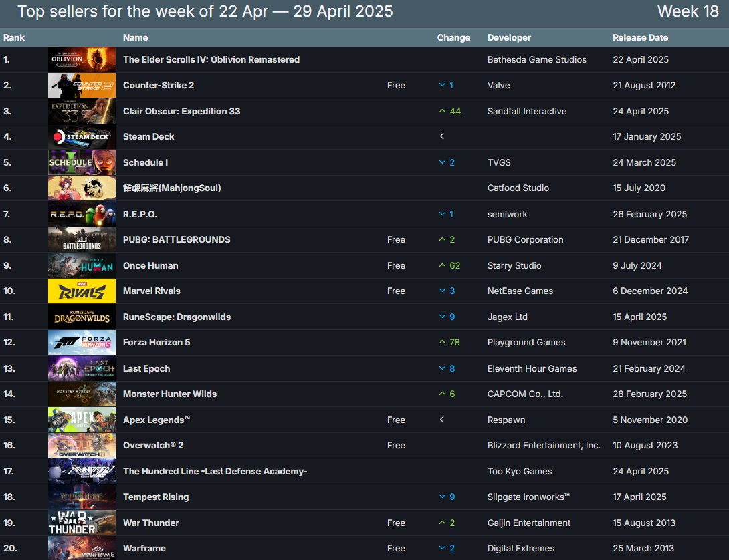Click the Marvel Rivals yellow logo
Viewport: 729px width, 560px height.
coord(82,291)
